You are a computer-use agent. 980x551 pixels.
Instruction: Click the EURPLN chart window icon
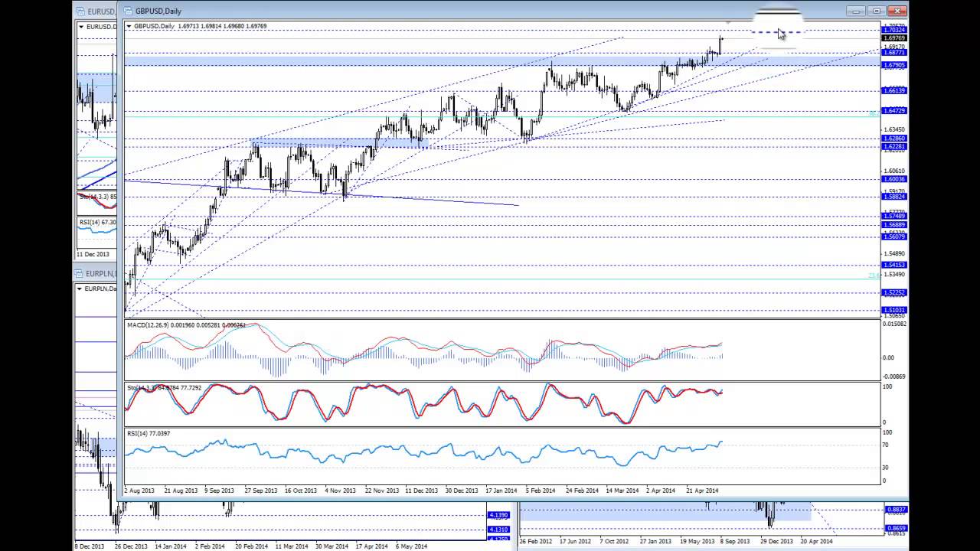[80, 273]
